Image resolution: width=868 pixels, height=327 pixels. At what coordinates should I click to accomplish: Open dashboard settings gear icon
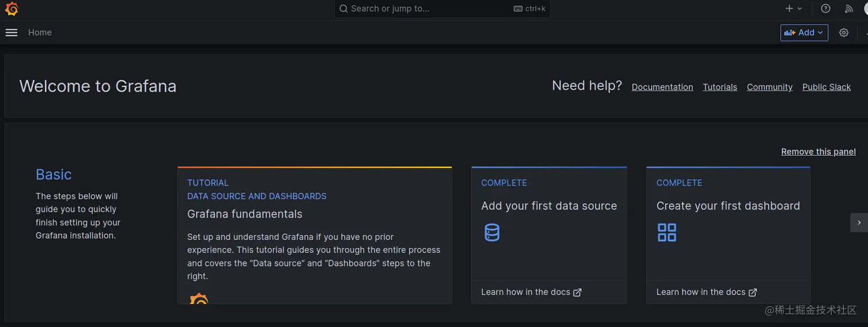pos(844,33)
